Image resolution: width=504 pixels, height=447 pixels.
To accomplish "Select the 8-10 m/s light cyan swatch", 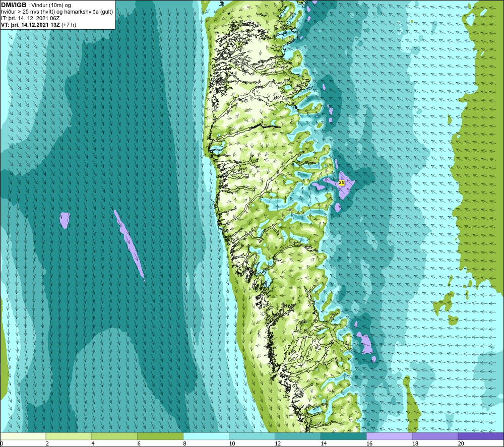I will [206, 436].
